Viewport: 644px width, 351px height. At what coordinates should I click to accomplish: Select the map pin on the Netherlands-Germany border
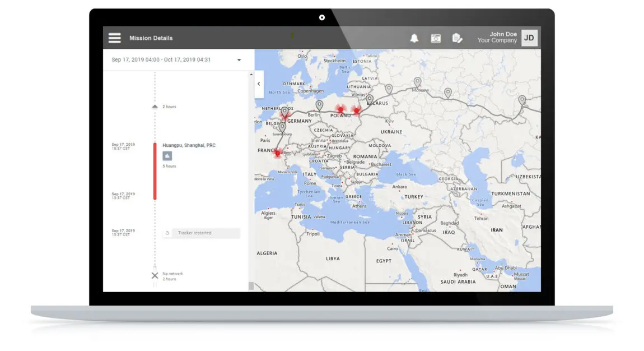[x=284, y=112]
